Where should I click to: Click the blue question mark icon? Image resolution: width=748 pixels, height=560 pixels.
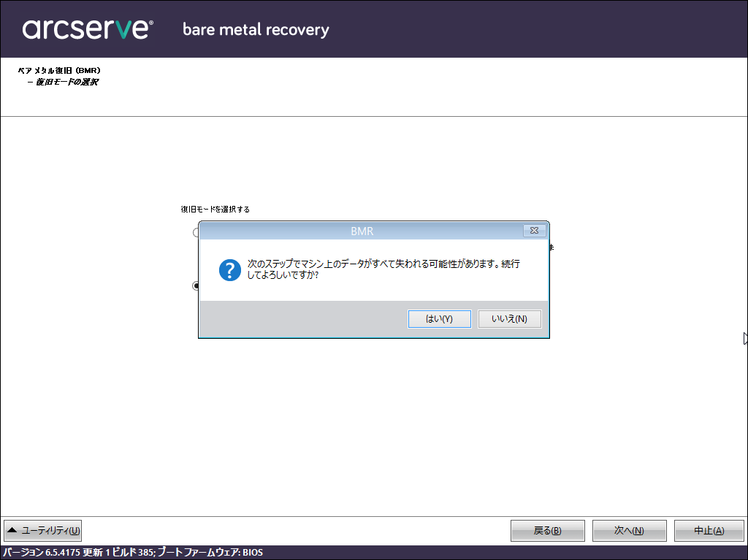click(230, 270)
